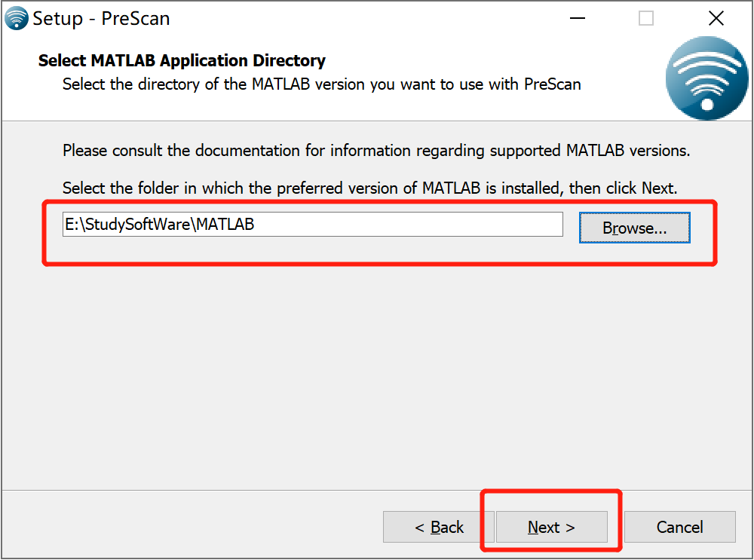The height and width of the screenshot is (560, 754).
Task: Click the E: drive letter in the path
Action: pyautogui.click(x=72, y=225)
